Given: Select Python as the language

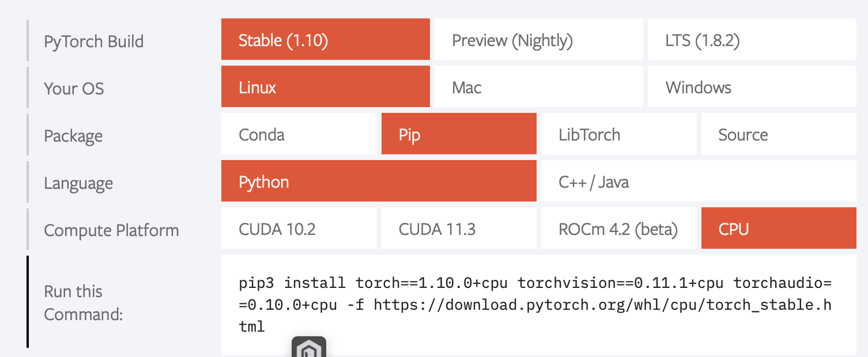Looking at the screenshot, I should click(x=378, y=181).
